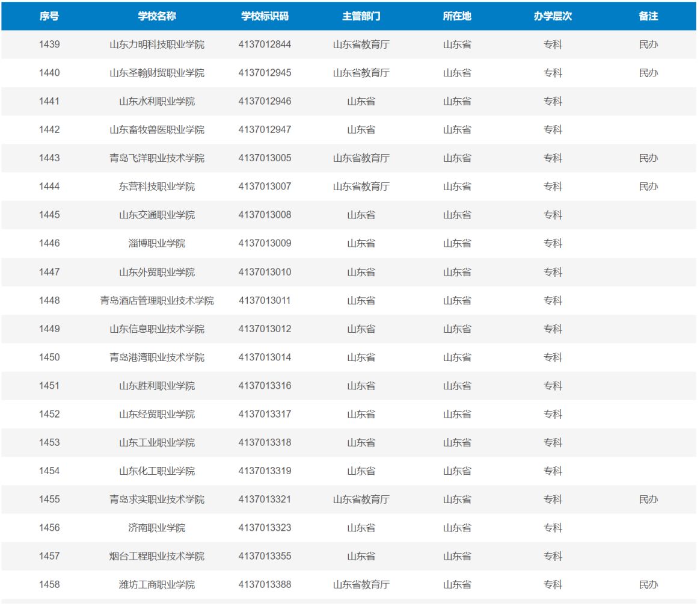This screenshot has width=700, height=609.
Task: Click 民办 remark in row 1458
Action: pos(648,585)
